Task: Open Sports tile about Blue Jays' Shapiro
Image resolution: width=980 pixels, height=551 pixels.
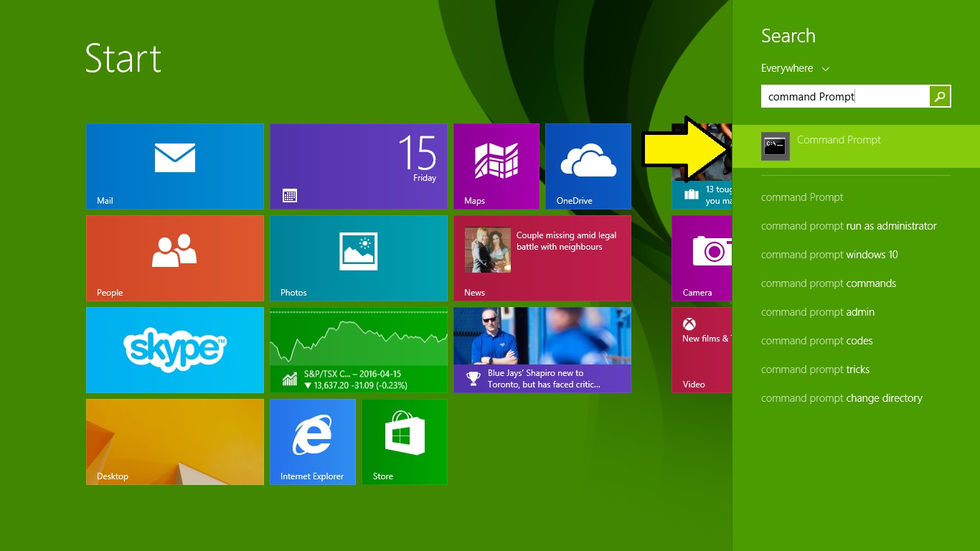Action: coord(542,350)
